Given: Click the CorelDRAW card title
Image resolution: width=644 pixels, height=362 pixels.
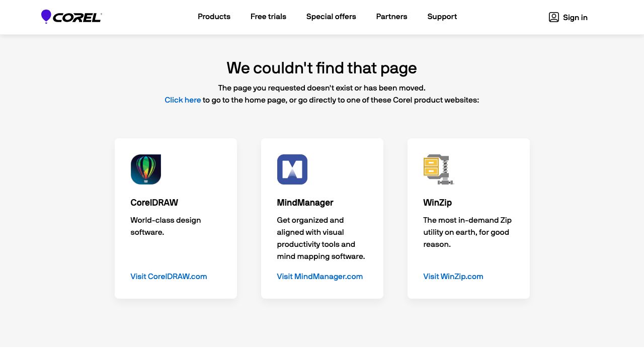Looking at the screenshot, I should pos(154,203).
